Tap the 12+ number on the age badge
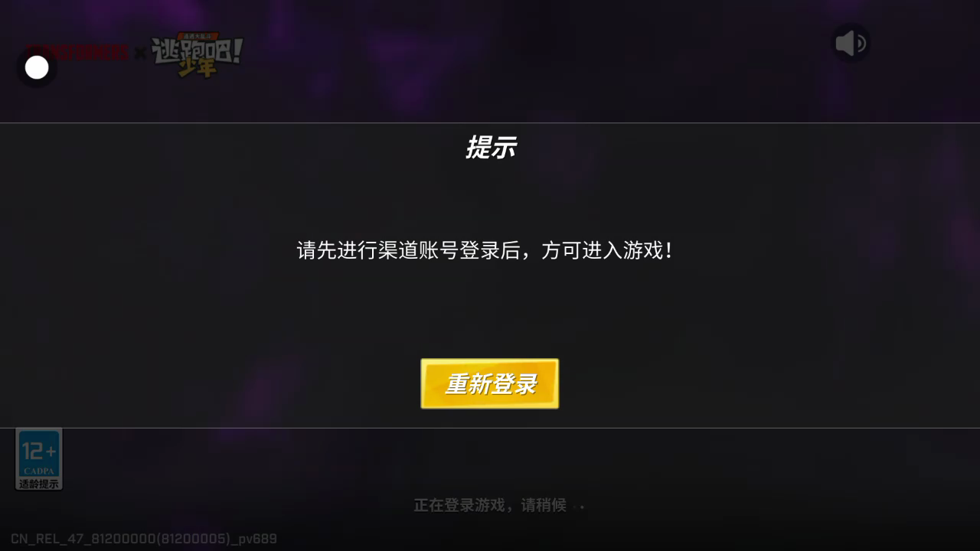This screenshot has width=980, height=551. 39,451
